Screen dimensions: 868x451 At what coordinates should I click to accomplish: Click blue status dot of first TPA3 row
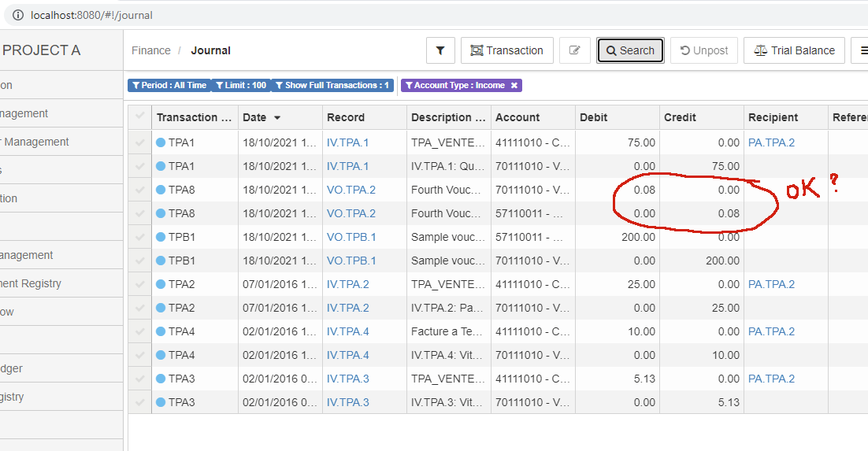(161, 379)
